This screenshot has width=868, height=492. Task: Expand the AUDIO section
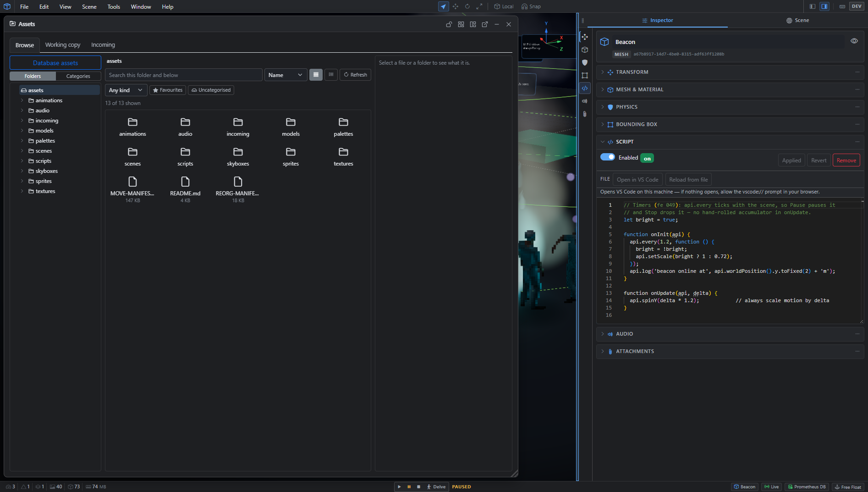tap(730, 334)
